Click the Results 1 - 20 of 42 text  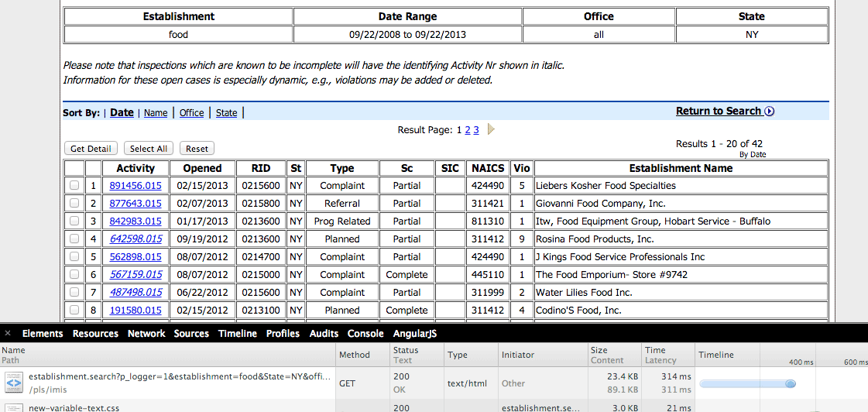(x=719, y=144)
